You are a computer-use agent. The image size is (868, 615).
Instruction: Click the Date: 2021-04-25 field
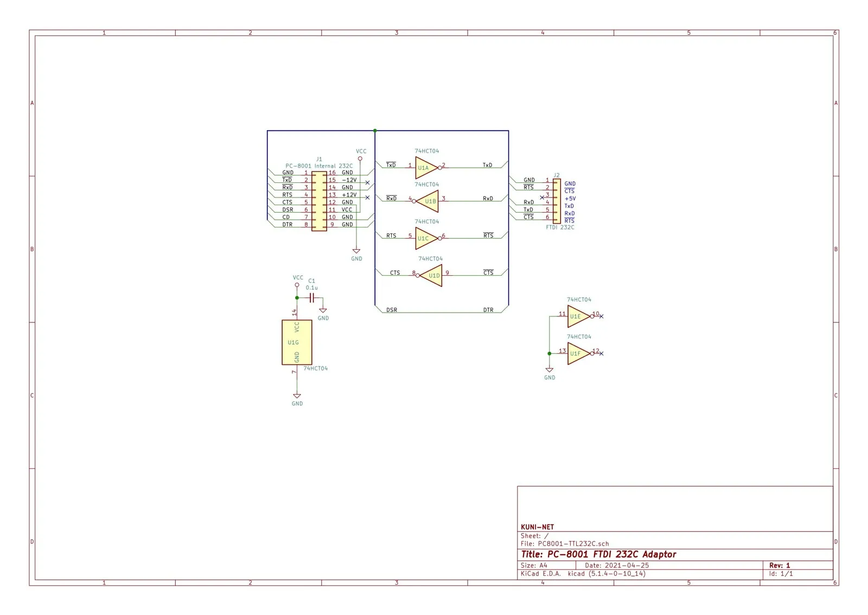pyautogui.click(x=617, y=565)
